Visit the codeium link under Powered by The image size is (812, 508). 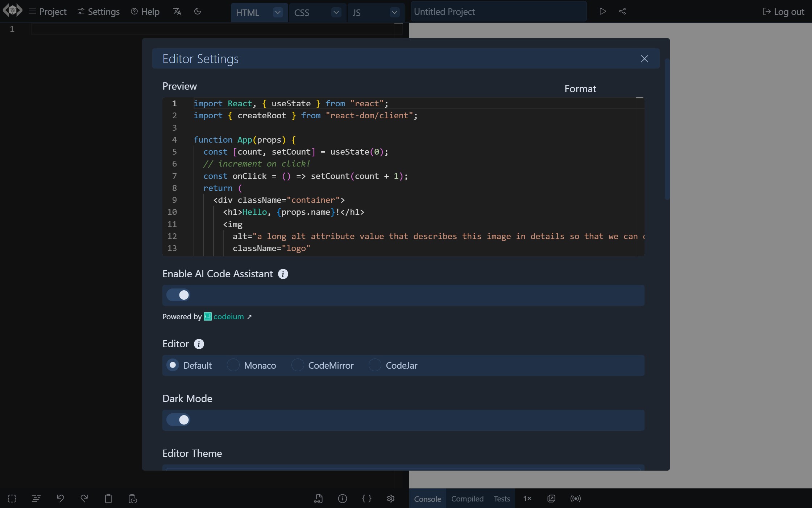pos(227,316)
